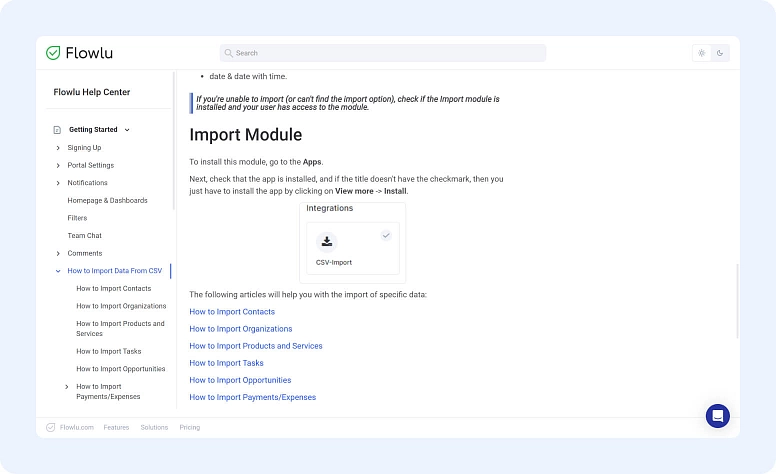This screenshot has height=474, width=776.
Task: Open sidebar item How to Import Payments/Expenses
Action: pos(108,391)
